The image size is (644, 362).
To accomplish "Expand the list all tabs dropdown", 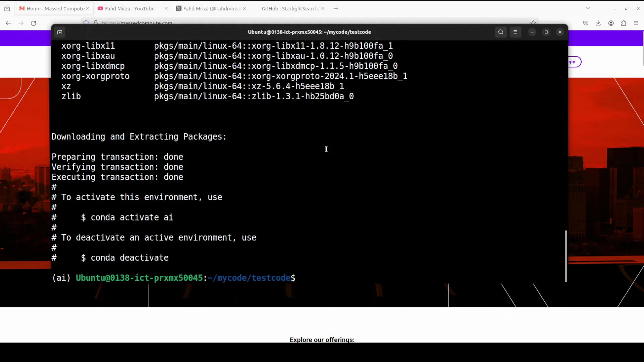I will (588, 8).
